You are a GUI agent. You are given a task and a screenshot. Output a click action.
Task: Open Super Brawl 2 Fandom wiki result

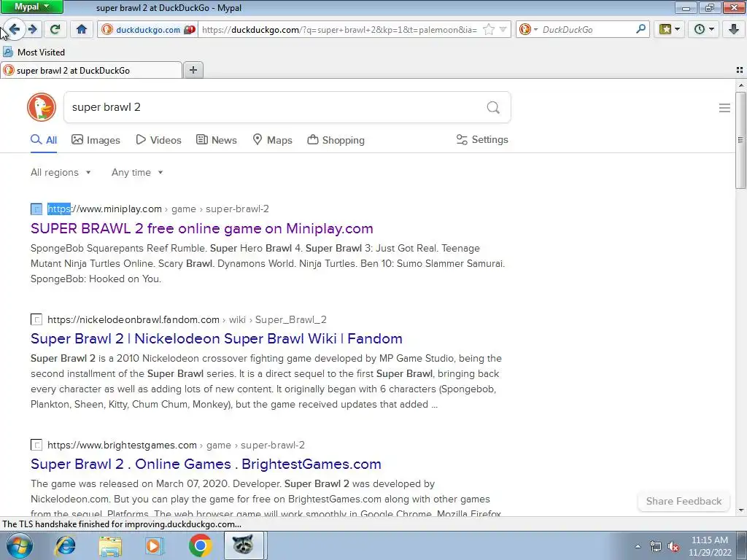[x=216, y=338]
